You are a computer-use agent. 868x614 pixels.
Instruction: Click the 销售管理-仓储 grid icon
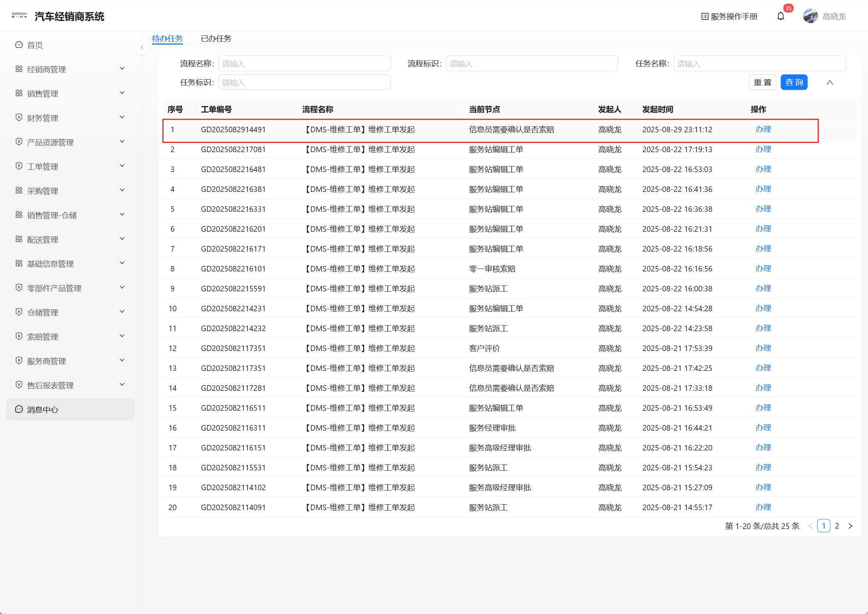tap(19, 215)
